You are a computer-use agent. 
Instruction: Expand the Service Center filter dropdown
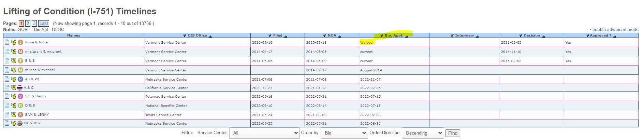pyautogui.click(x=264, y=133)
